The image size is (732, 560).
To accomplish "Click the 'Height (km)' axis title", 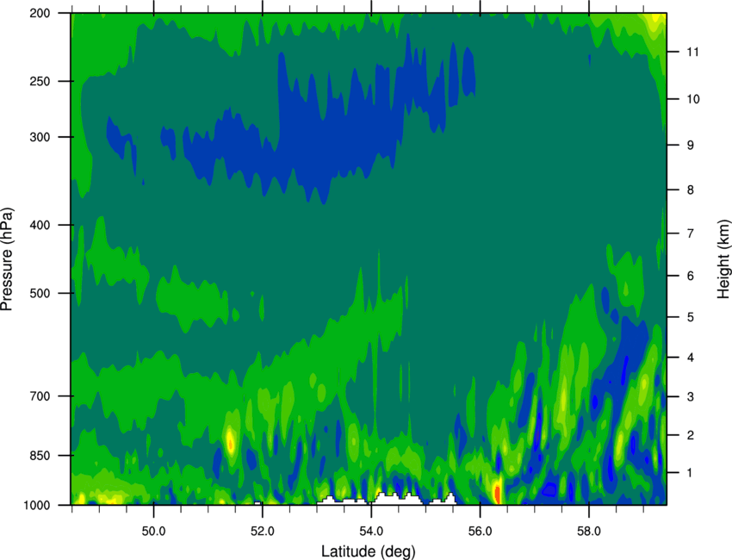I will tap(723, 259).
